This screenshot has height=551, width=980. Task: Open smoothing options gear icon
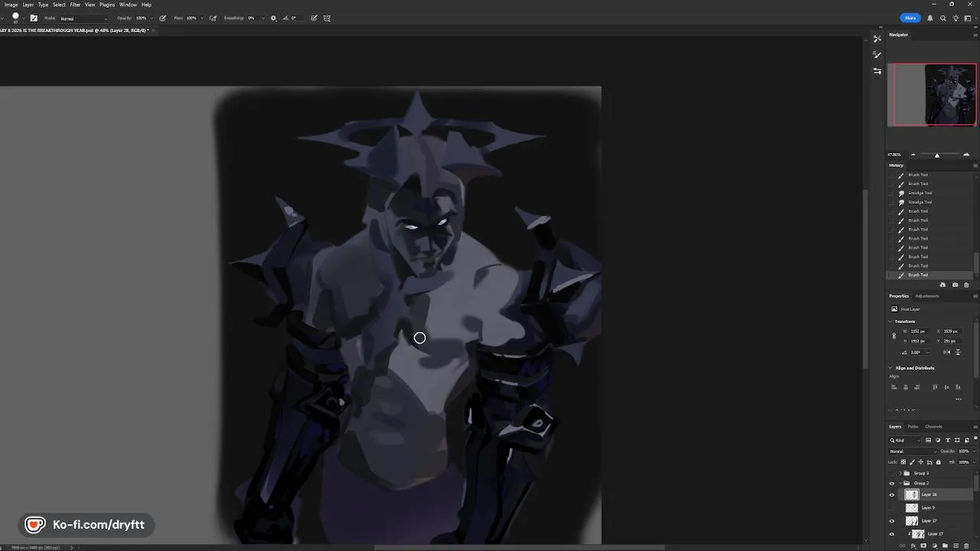point(273,18)
